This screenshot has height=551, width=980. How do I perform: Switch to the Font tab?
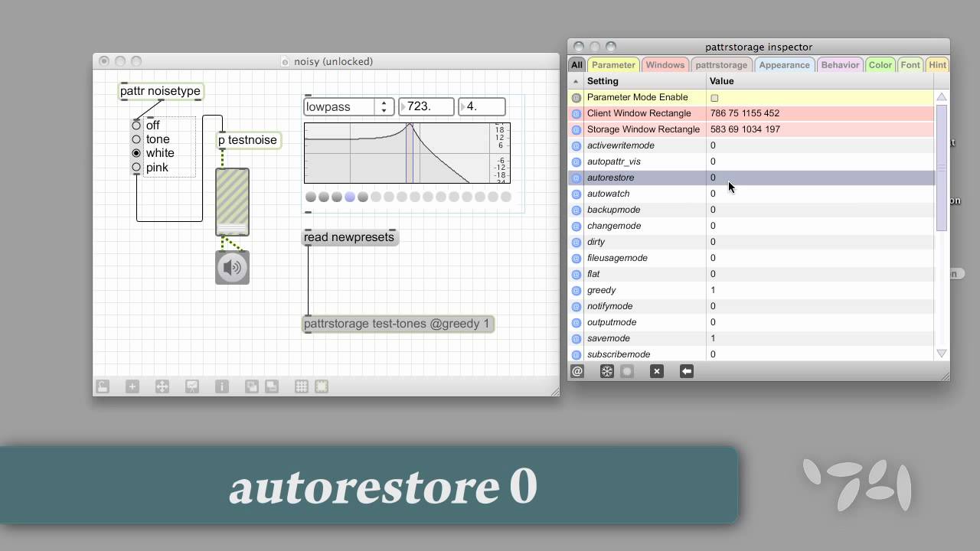click(910, 65)
